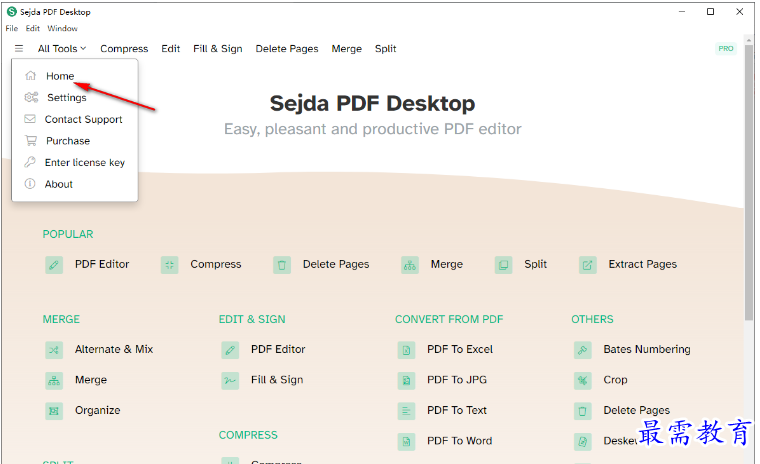
Task: Open the Edit menu in menu bar
Action: [x=32, y=28]
